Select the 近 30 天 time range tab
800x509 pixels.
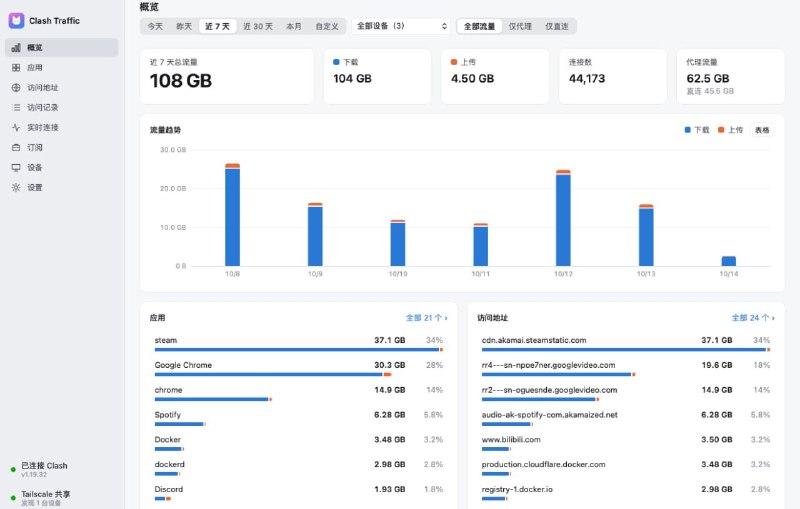tap(258, 26)
